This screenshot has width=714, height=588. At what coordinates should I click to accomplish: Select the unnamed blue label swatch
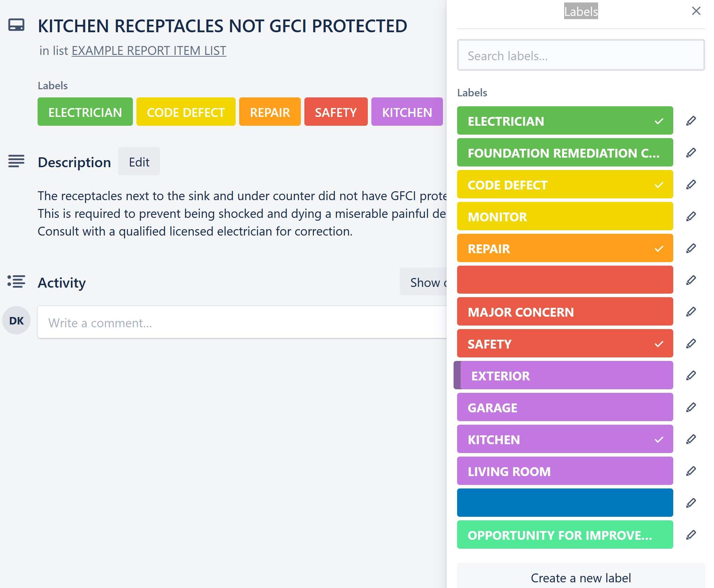(565, 503)
